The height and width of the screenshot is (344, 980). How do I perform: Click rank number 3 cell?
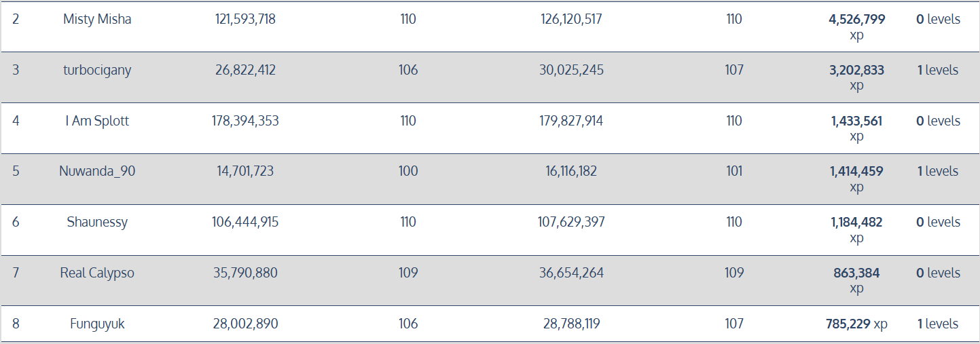pos(16,70)
